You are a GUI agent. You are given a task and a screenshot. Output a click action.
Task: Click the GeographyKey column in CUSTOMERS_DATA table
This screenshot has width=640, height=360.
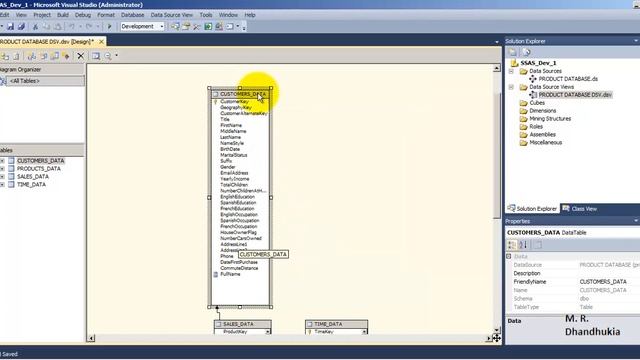coord(236,107)
